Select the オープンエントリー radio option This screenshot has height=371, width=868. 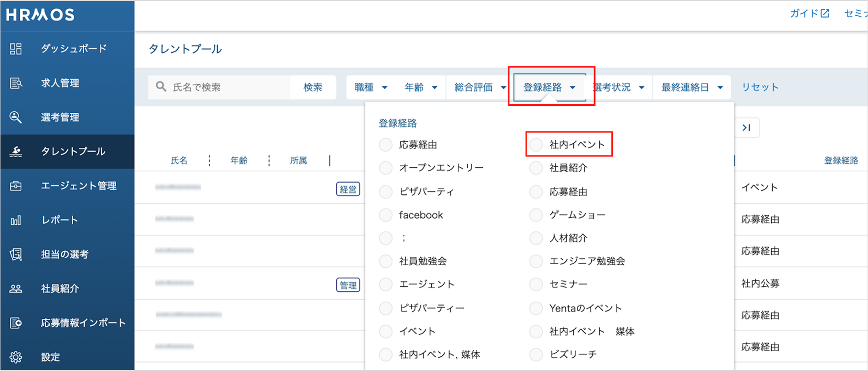385,168
